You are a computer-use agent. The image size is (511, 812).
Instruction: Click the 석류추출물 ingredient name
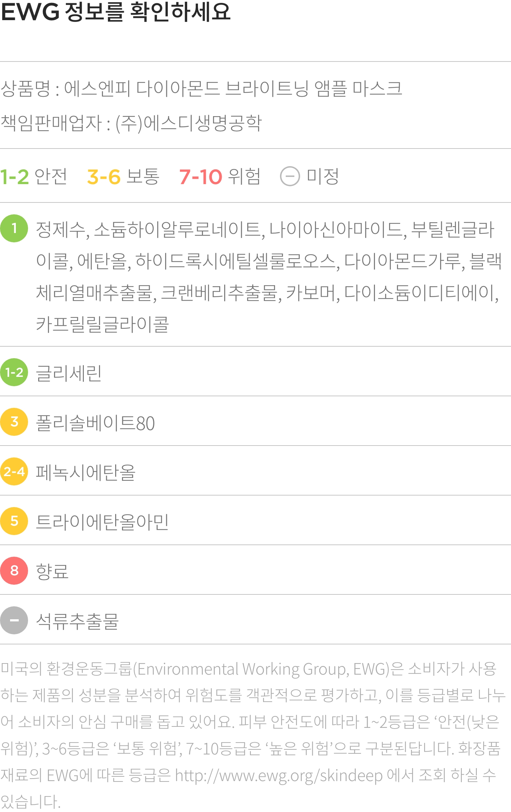click(x=77, y=621)
